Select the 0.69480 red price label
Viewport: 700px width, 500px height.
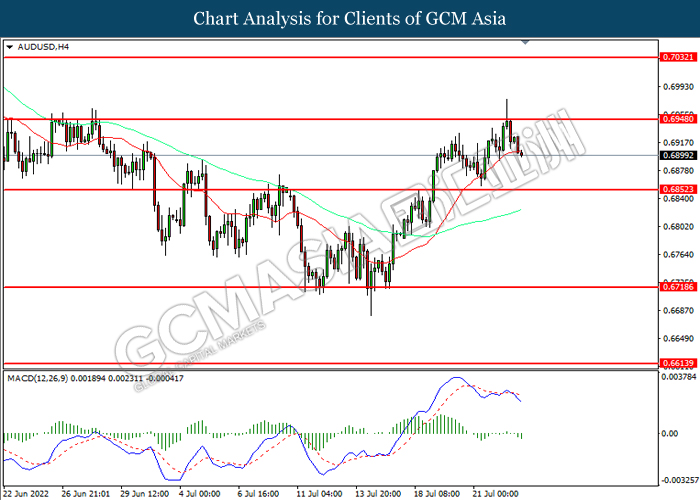point(678,119)
